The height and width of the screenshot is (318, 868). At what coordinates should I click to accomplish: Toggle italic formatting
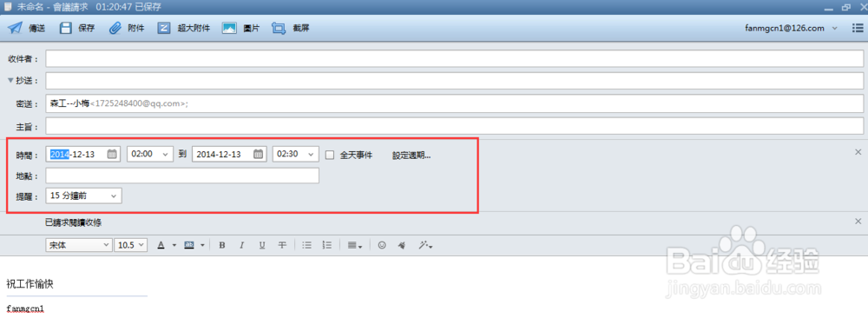[x=242, y=245]
